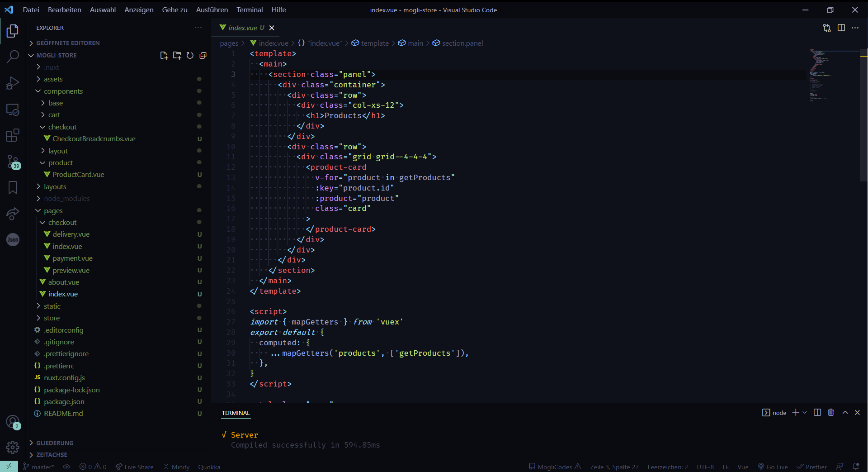Image resolution: width=868 pixels, height=472 pixels.
Task: Expand the GLIEDERUNG section
Action: (55, 443)
